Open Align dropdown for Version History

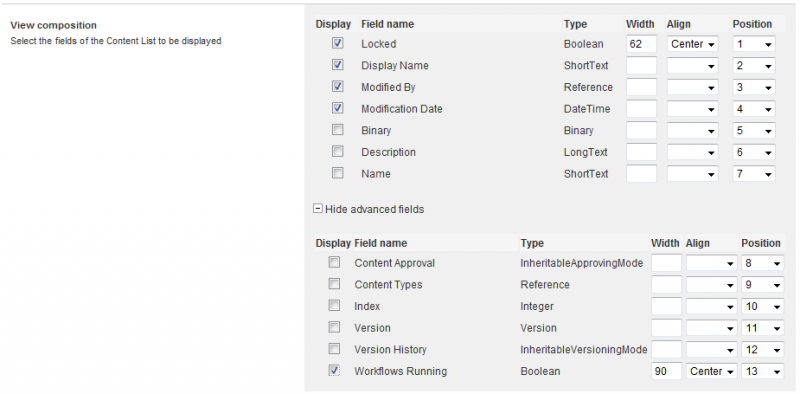(x=711, y=350)
